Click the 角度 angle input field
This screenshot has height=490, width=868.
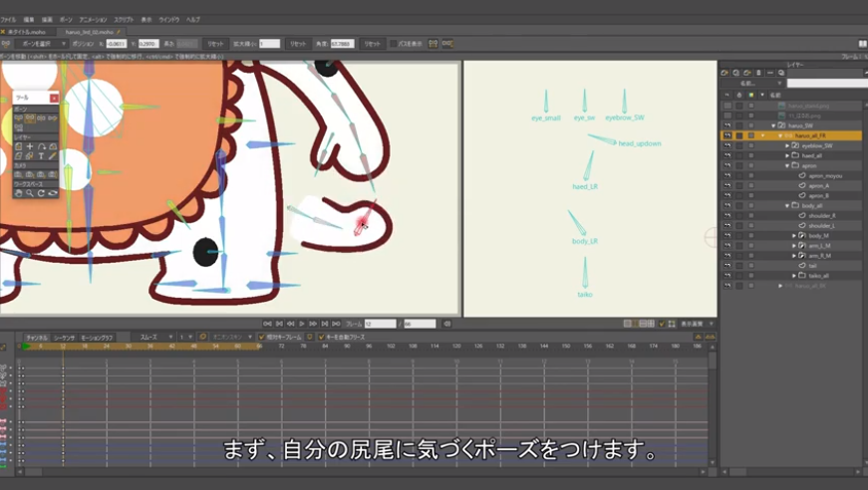(343, 44)
